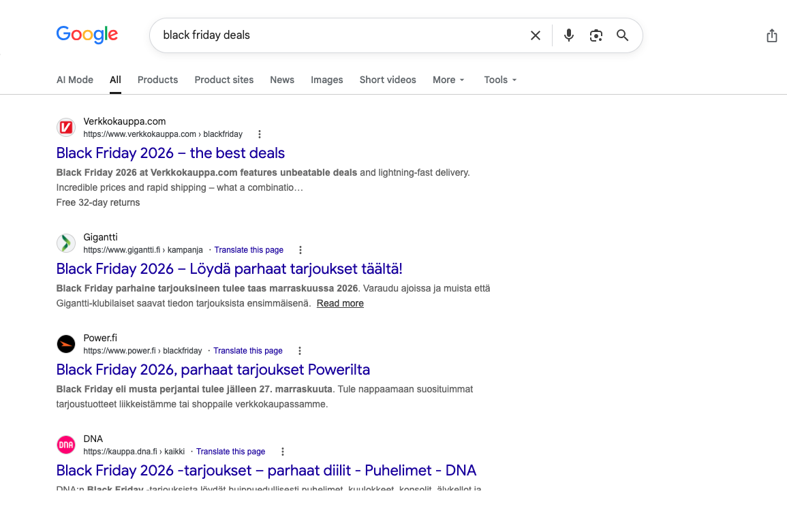Click Translate this page for DNA result
The image size is (787, 532).
tap(230, 452)
